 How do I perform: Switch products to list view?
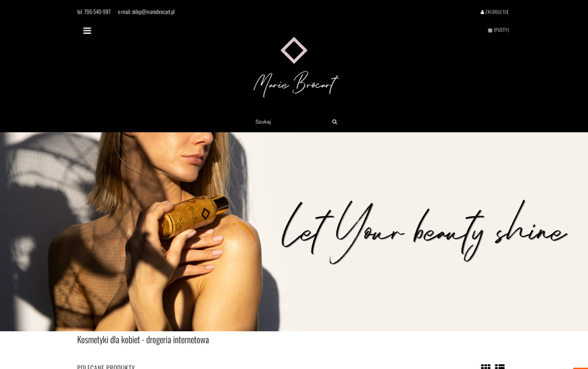click(499, 366)
